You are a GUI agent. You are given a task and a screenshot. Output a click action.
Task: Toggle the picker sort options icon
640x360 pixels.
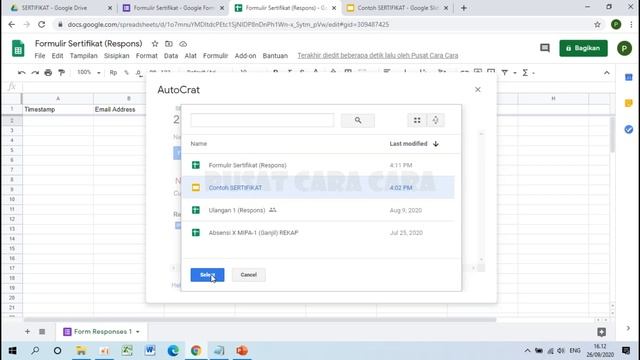coord(436,120)
